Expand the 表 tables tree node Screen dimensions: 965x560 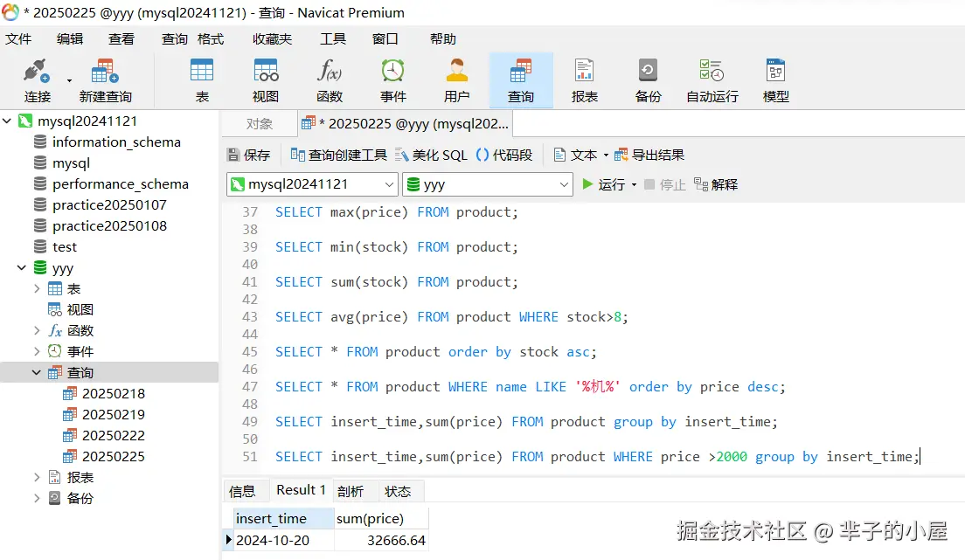[x=37, y=288]
